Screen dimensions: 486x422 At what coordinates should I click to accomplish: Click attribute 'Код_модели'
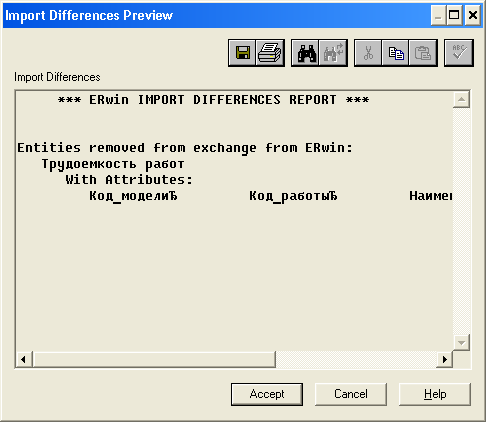tap(133, 196)
